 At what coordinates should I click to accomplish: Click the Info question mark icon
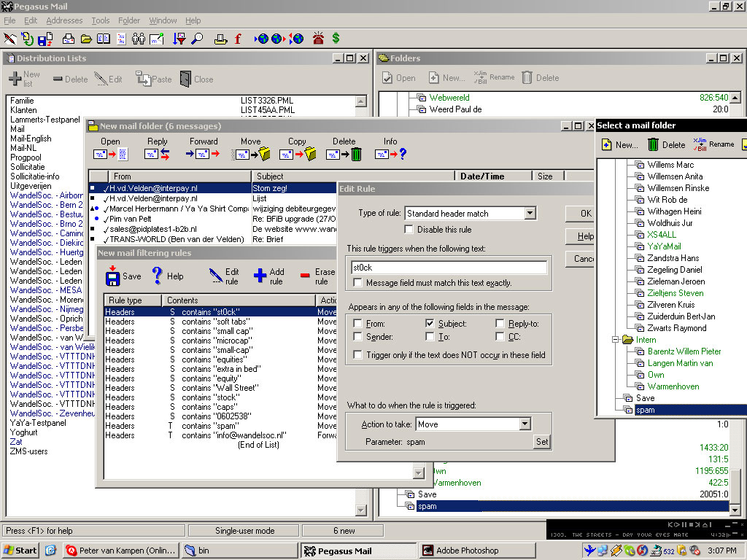[x=391, y=154]
